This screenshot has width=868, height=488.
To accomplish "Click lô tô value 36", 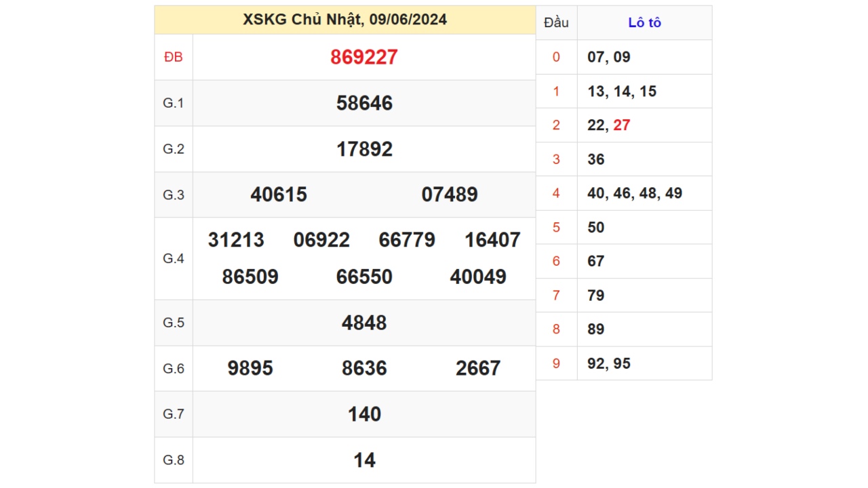I will [596, 159].
